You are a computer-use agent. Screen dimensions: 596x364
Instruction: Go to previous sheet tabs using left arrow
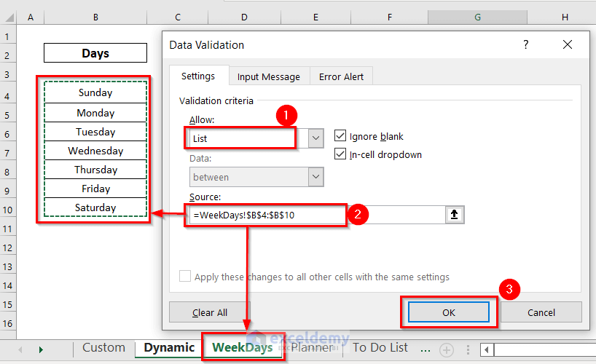20,349
